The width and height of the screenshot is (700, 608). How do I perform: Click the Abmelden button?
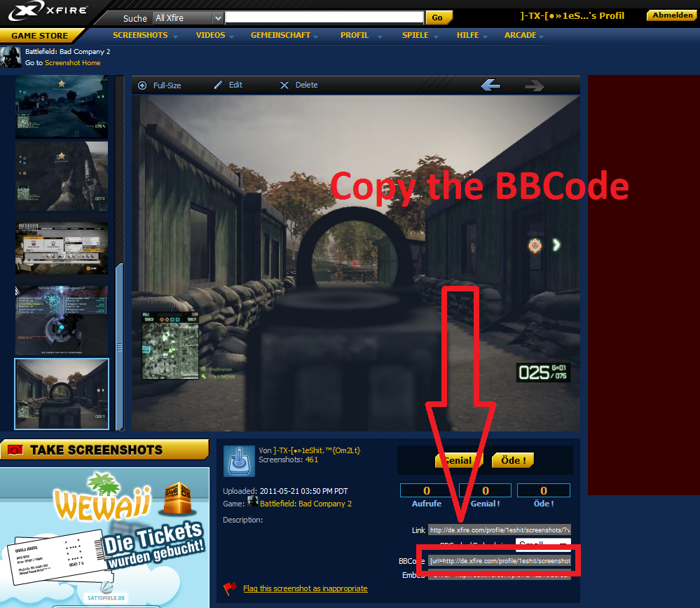[672, 15]
